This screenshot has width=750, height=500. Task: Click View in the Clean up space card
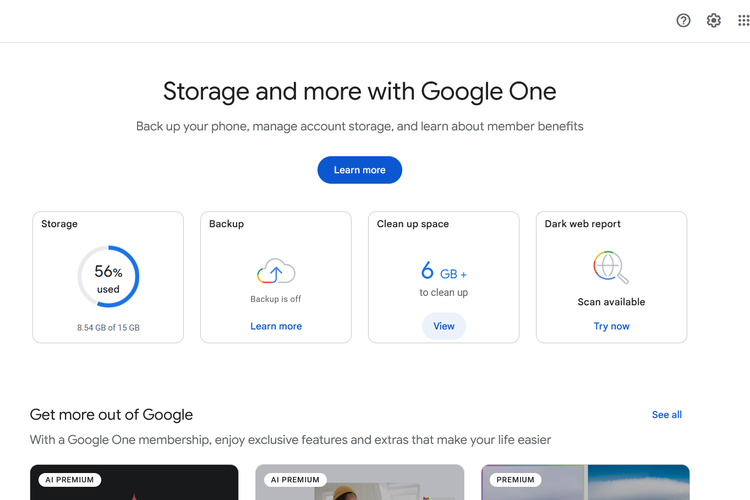pyautogui.click(x=444, y=326)
